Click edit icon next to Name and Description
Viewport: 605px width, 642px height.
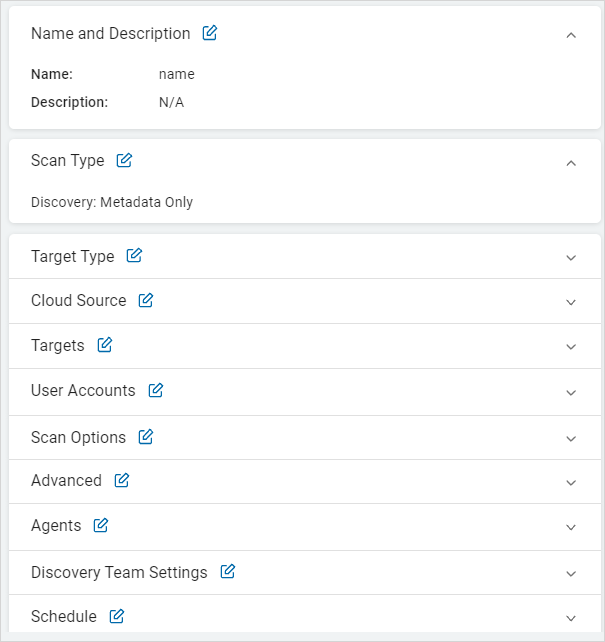(x=210, y=33)
